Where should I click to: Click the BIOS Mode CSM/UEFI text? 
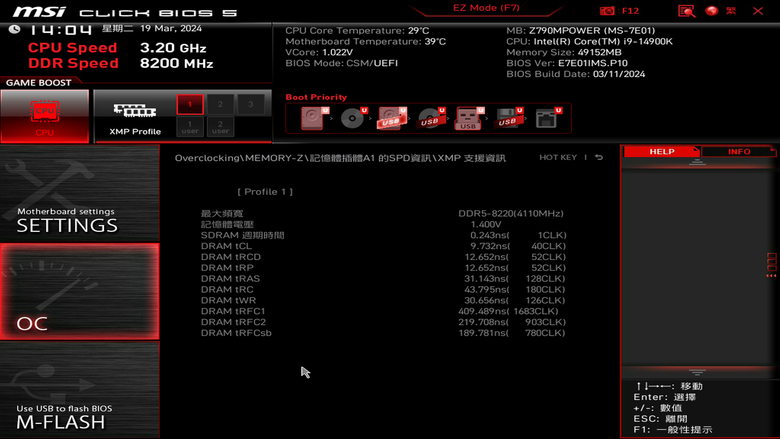coord(341,63)
